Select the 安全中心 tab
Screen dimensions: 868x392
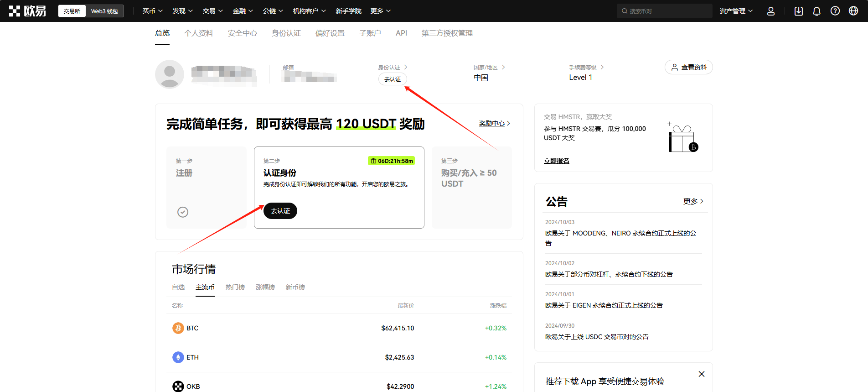pos(243,33)
